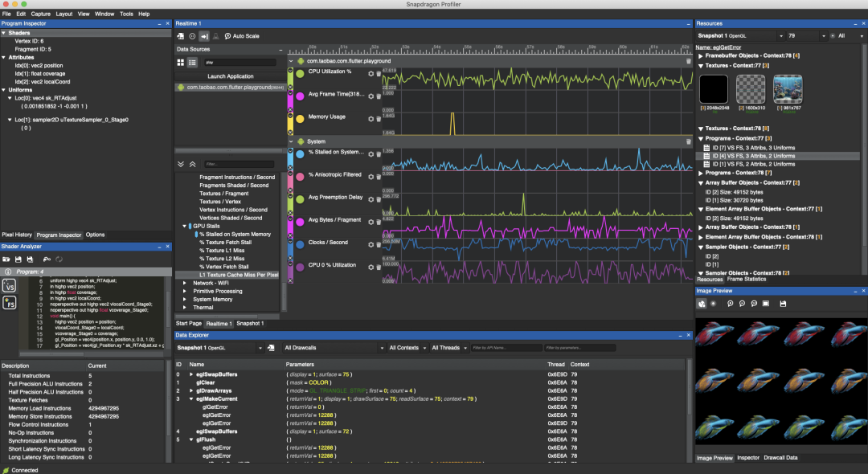The height and width of the screenshot is (474, 868).
Task: Open the All Threads dropdown
Action: pyautogui.click(x=449, y=348)
